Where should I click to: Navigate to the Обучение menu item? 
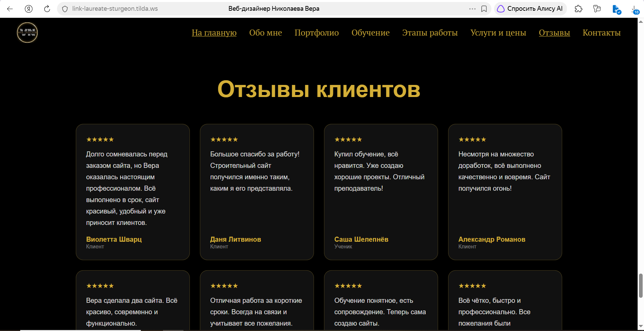(371, 33)
